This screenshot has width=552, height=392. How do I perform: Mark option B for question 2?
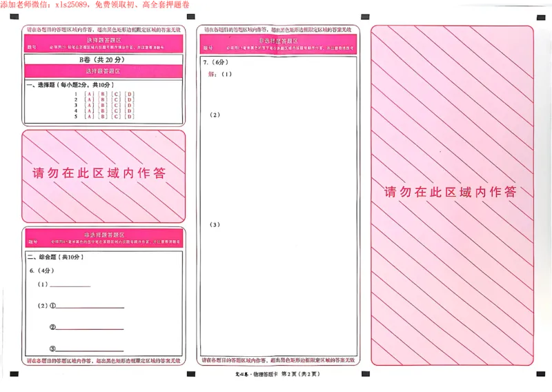click(102, 100)
